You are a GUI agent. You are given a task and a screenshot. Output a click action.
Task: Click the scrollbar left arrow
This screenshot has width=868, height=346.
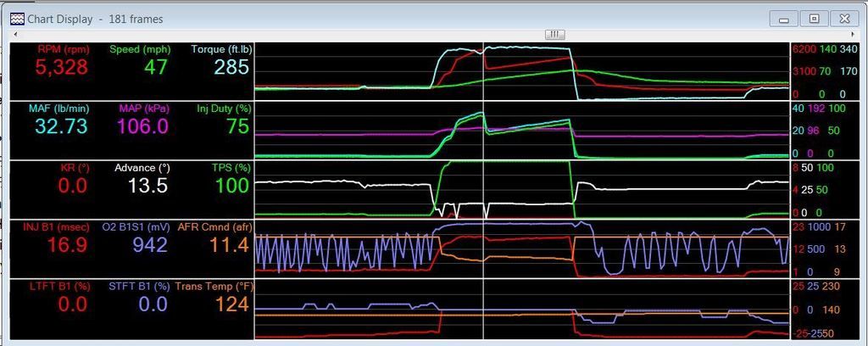click(14, 35)
